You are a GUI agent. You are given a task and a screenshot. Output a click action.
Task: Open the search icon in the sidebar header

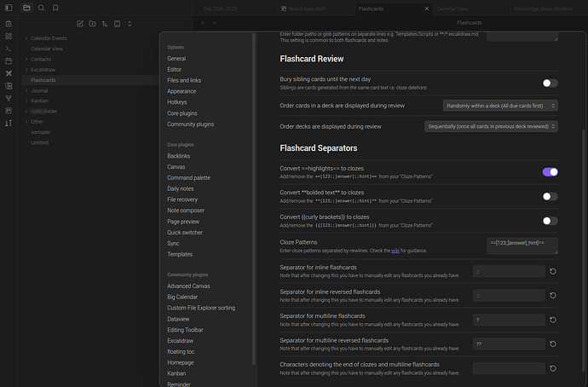point(41,8)
